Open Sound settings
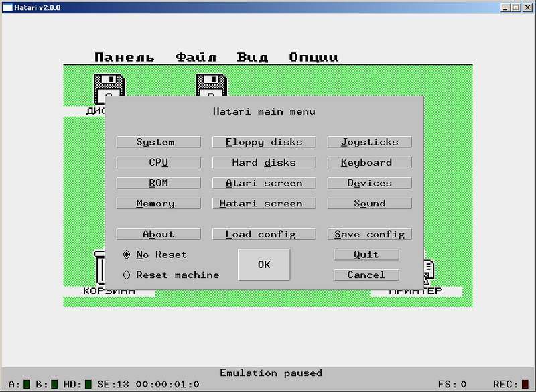This screenshot has height=392, width=536. [370, 203]
